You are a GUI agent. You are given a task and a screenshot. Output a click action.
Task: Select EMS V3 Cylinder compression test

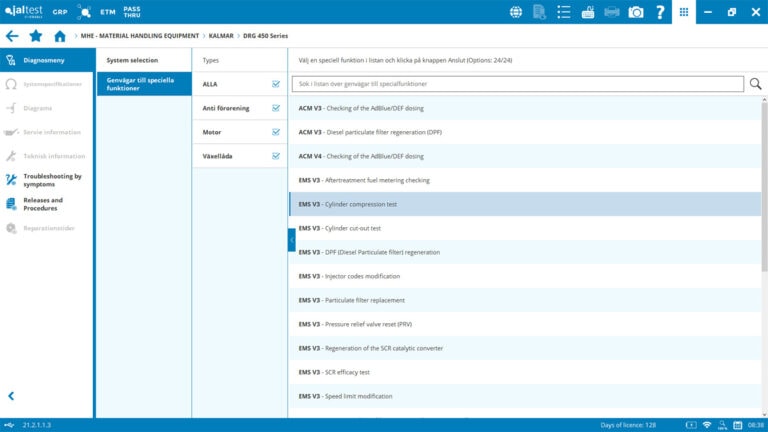(525, 204)
